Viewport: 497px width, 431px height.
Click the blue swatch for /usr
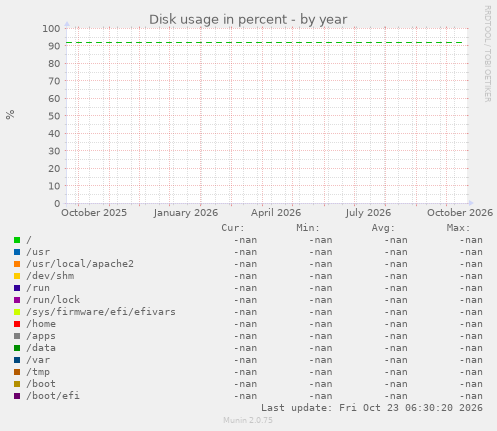coord(17,252)
